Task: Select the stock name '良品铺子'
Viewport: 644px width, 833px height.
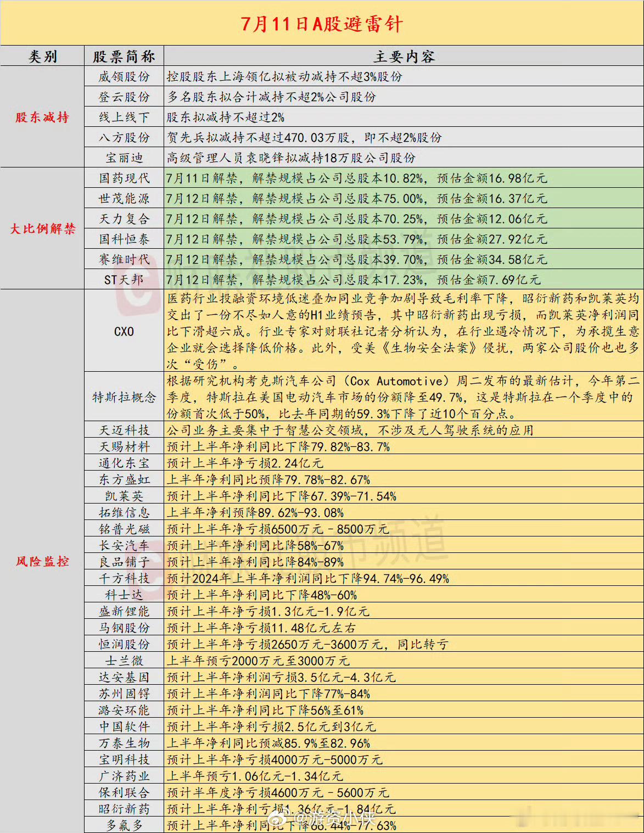Action: (x=124, y=562)
